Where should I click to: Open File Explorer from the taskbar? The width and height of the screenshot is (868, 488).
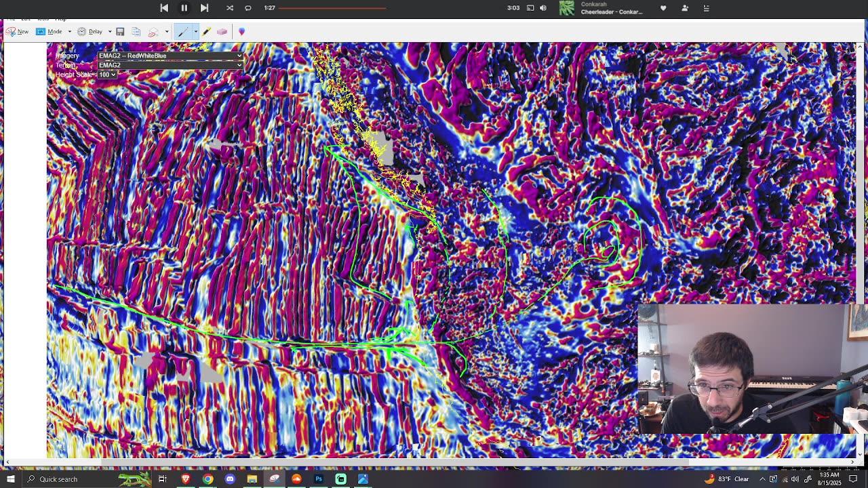252,479
